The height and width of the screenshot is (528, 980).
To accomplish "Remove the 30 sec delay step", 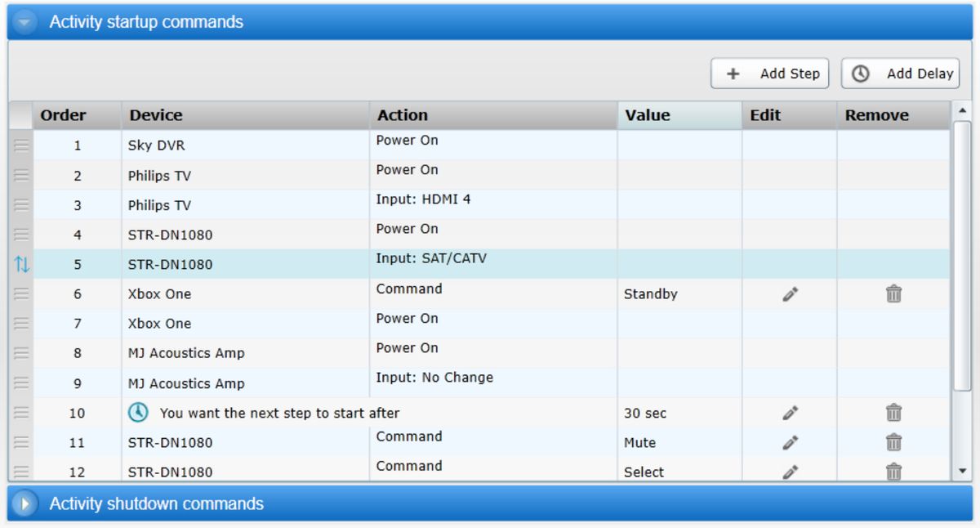I will pos(893,414).
